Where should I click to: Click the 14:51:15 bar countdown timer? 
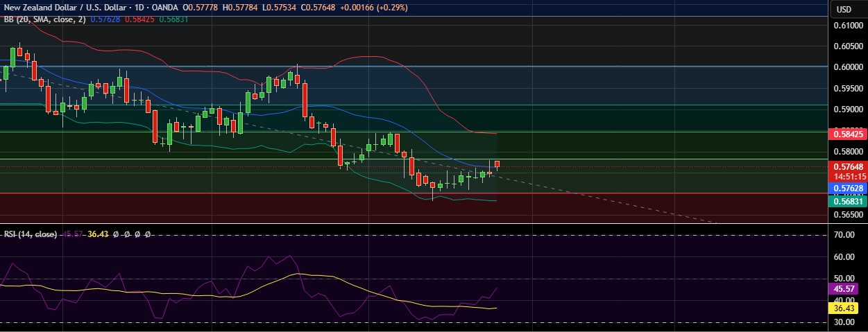click(x=848, y=176)
